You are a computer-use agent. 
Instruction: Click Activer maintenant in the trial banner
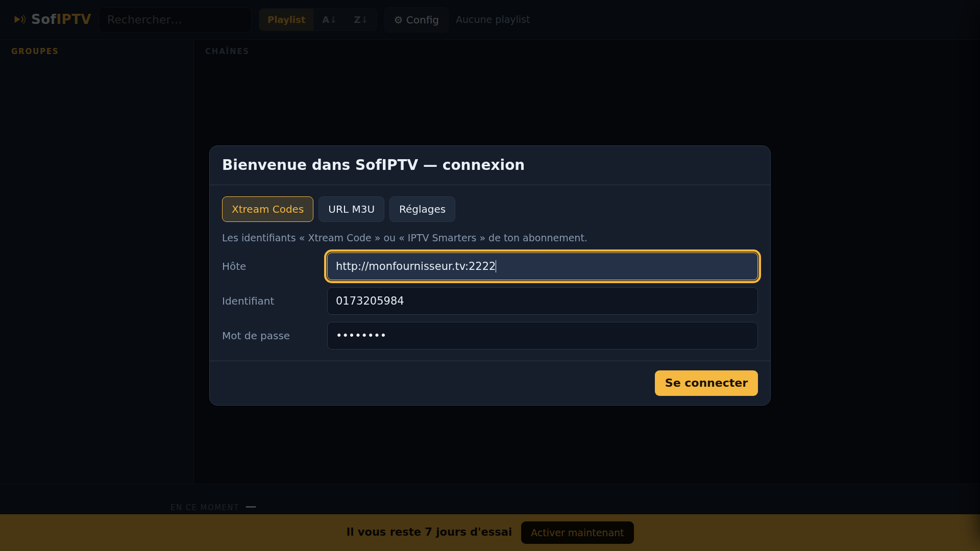577,533
